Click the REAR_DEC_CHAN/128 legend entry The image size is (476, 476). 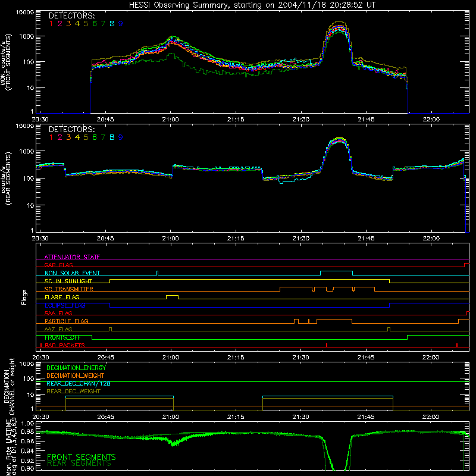79,383
